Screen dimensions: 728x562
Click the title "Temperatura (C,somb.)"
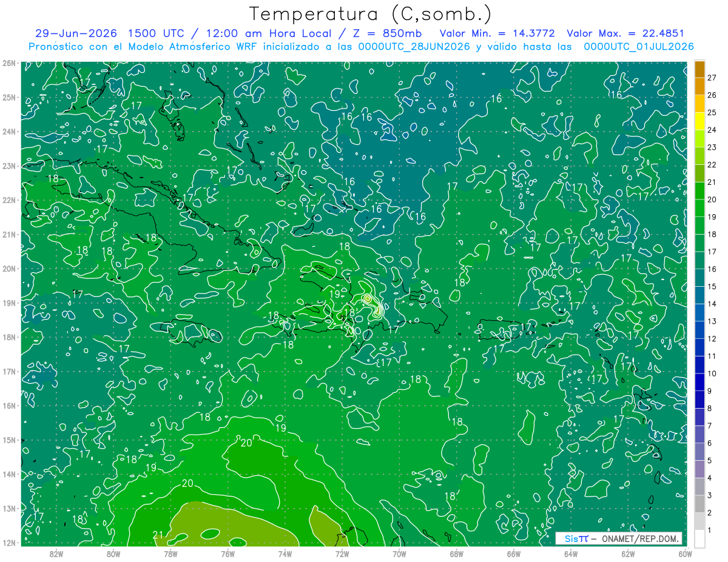[371, 14]
